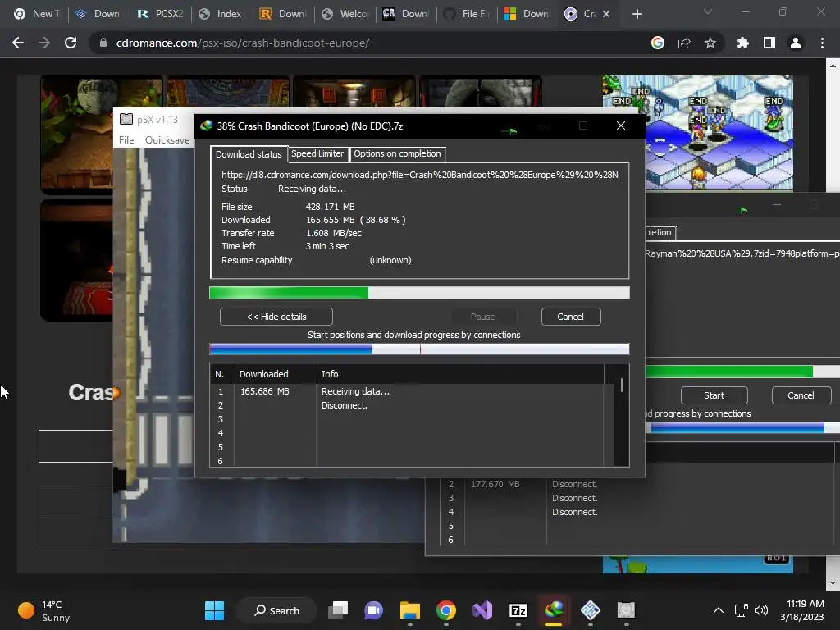The height and width of the screenshot is (630, 840).
Task: Click the Hide details button
Action: [276, 317]
